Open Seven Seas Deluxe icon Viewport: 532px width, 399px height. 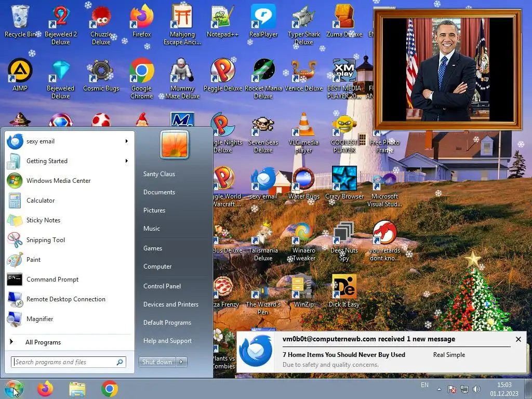pyautogui.click(x=263, y=133)
